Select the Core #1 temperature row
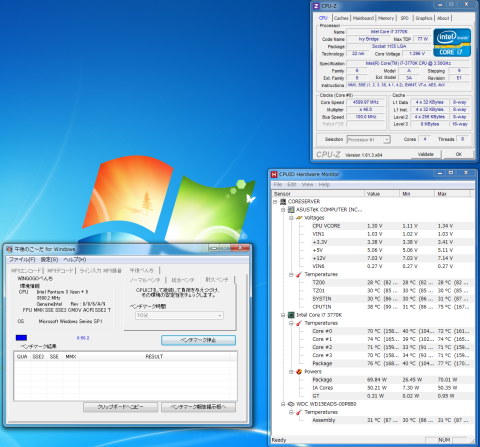The height and width of the screenshot is (447, 480). click(x=393, y=339)
